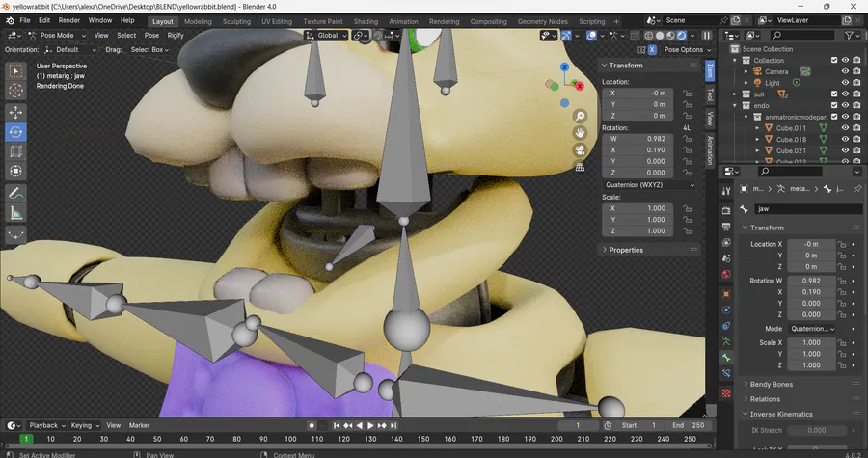Select the Annotate tool

pyautogui.click(x=15, y=193)
